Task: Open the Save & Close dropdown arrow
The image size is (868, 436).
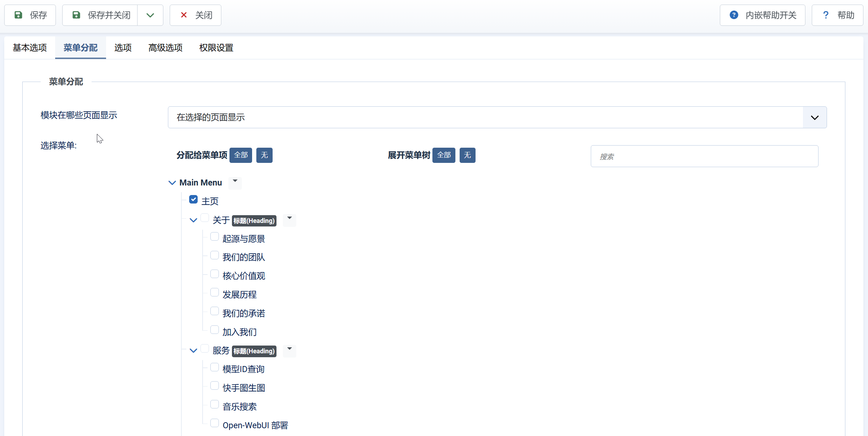Action: [x=150, y=15]
